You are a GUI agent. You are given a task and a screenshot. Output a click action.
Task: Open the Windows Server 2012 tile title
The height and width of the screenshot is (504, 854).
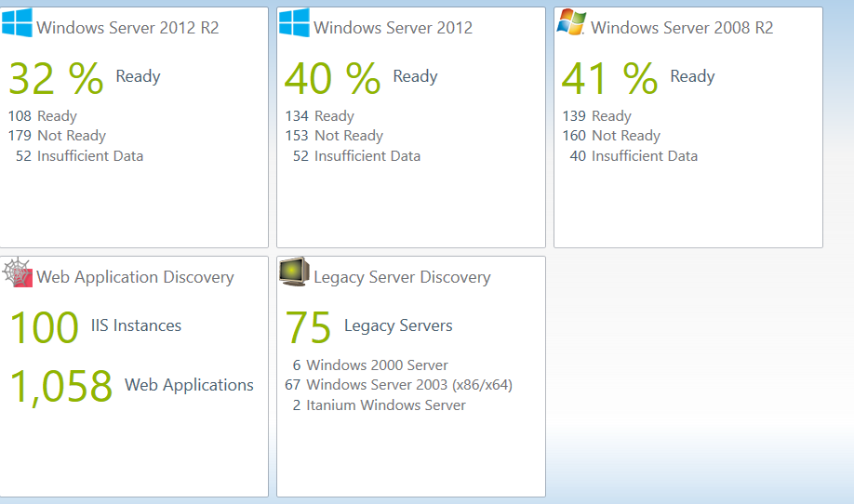coord(393,28)
